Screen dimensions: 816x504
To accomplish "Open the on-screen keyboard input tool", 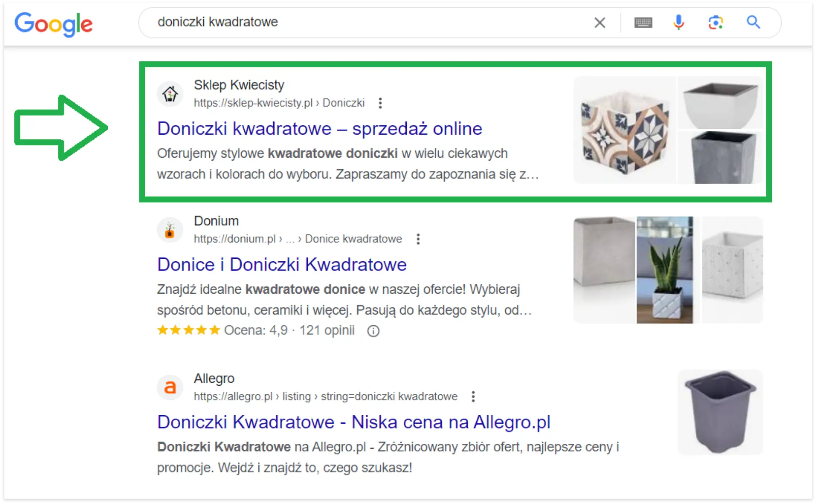I will (x=643, y=22).
